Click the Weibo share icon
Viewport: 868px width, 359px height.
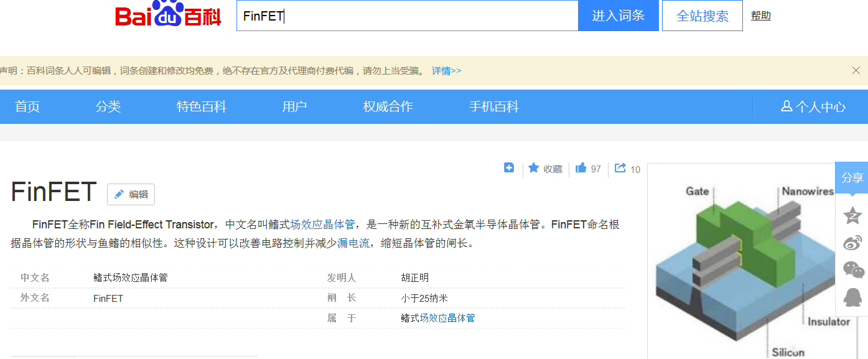click(852, 243)
